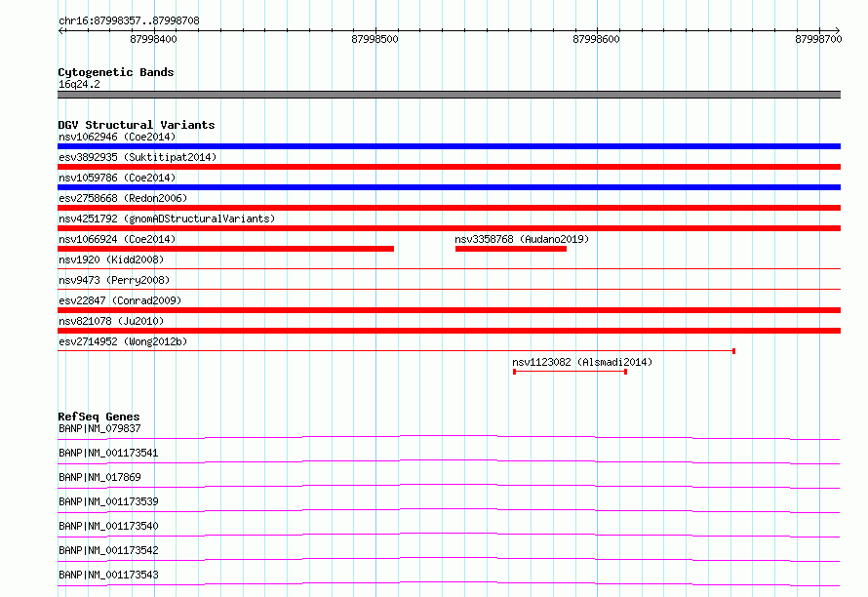Viewport: 868px width, 597px height.
Task: Select the thin nsv1920 variant line
Action: 449,268
